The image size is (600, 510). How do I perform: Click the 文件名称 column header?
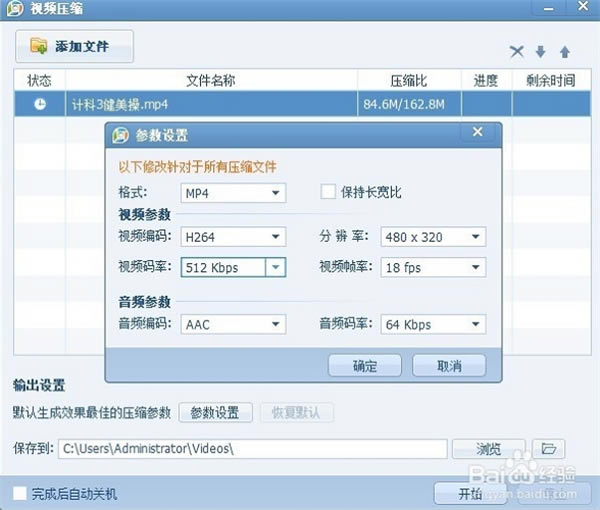click(x=211, y=80)
